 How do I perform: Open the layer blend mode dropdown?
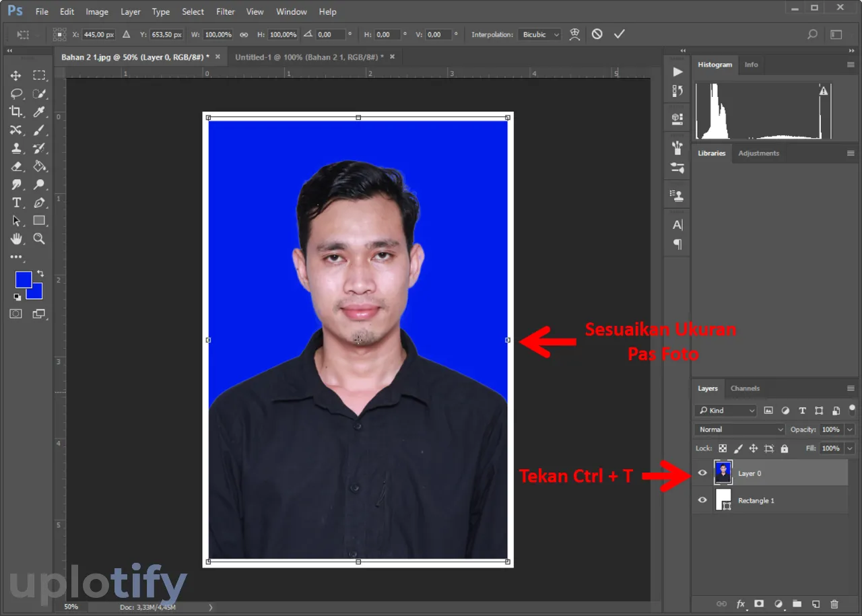[x=739, y=430]
